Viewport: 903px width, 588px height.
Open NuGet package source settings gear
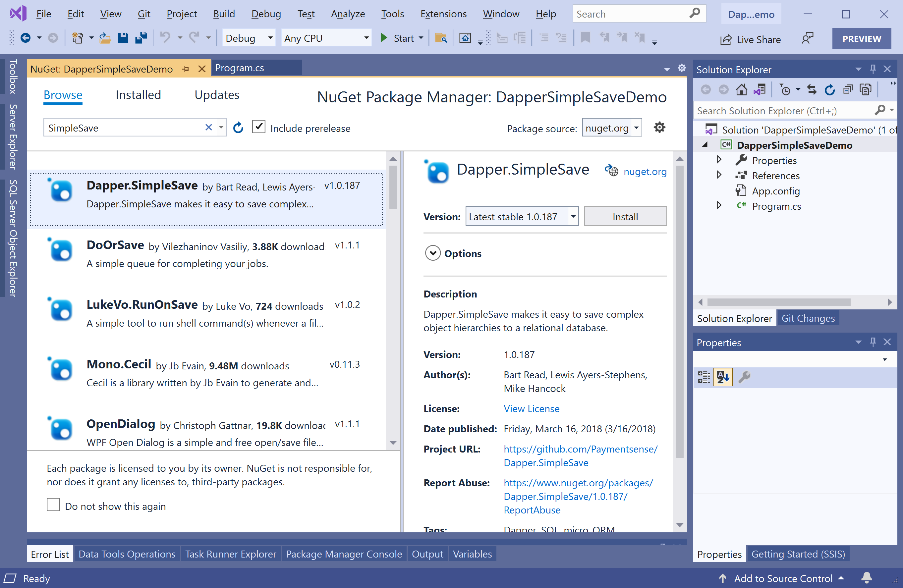659,128
